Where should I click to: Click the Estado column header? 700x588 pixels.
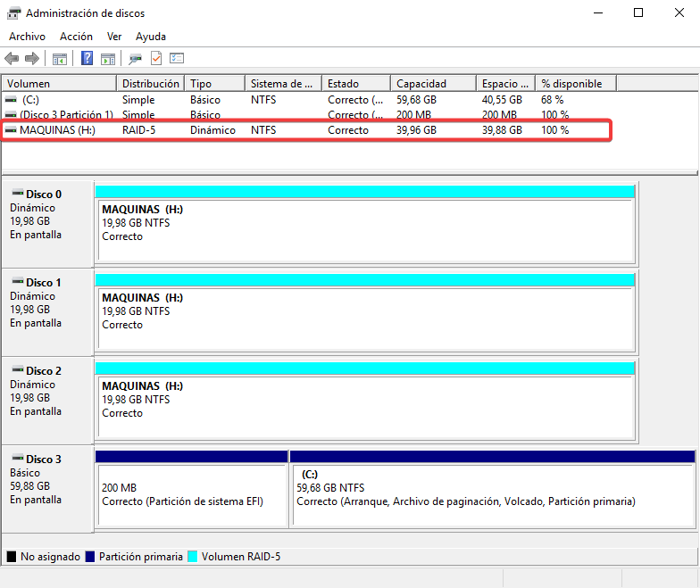[x=355, y=84]
